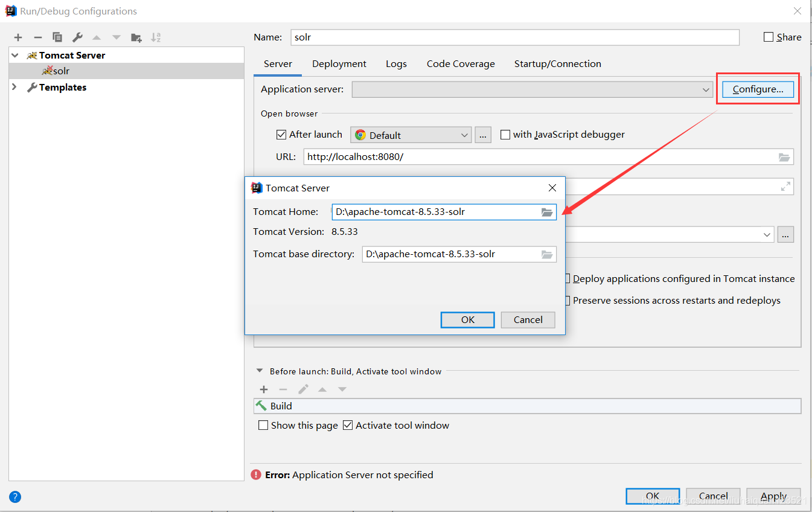812x512 pixels.
Task: Switch to the Deployment tab
Action: click(339, 63)
